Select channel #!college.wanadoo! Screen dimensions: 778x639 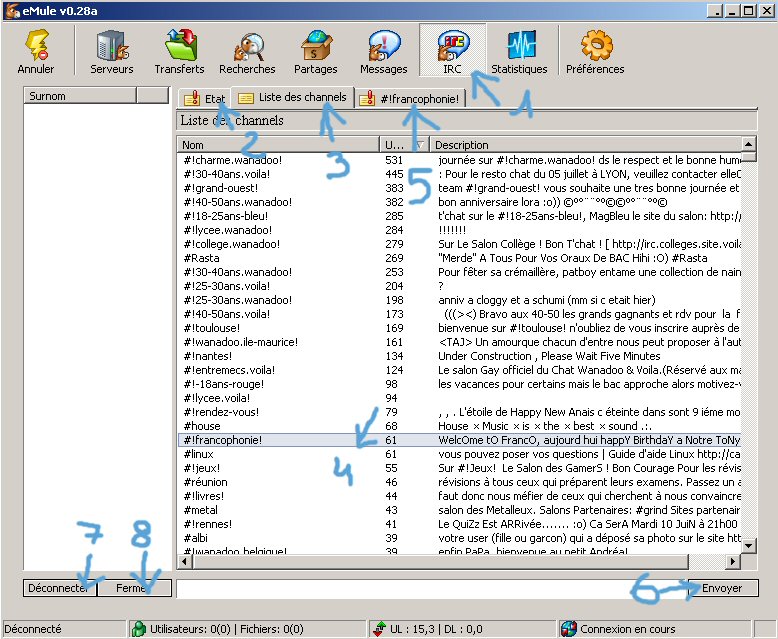459,244
